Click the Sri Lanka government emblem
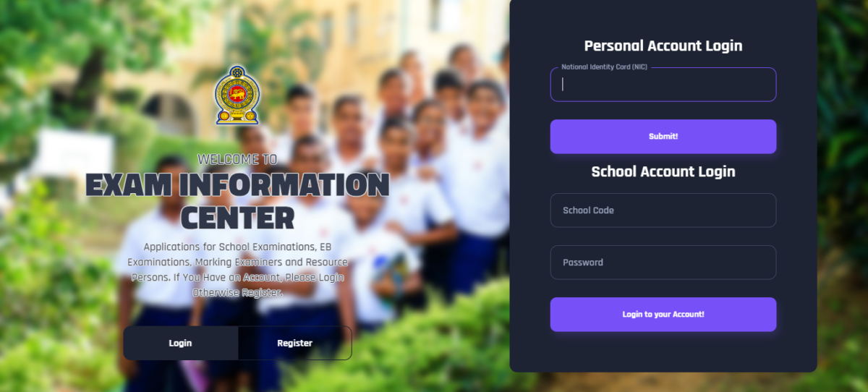The height and width of the screenshot is (392, 868). 237,94
